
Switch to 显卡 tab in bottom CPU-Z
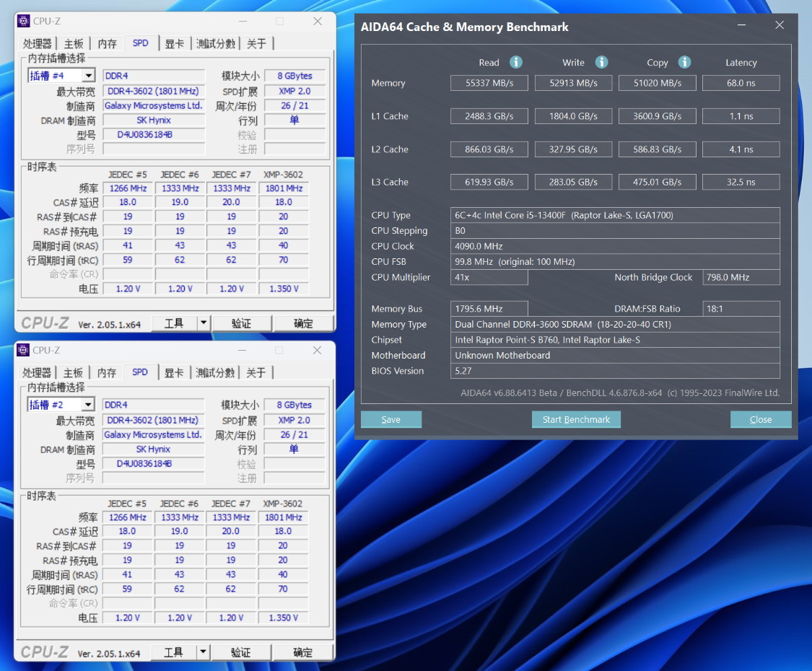pos(174,373)
